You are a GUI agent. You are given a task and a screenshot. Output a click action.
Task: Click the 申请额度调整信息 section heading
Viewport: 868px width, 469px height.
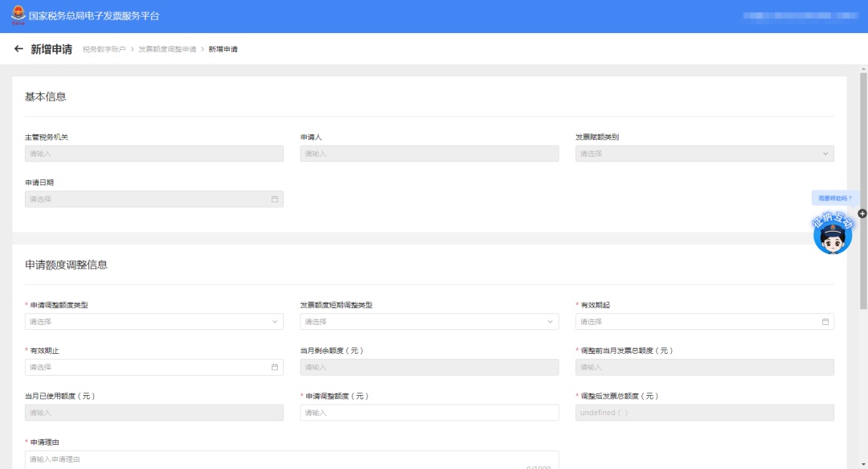(67, 265)
